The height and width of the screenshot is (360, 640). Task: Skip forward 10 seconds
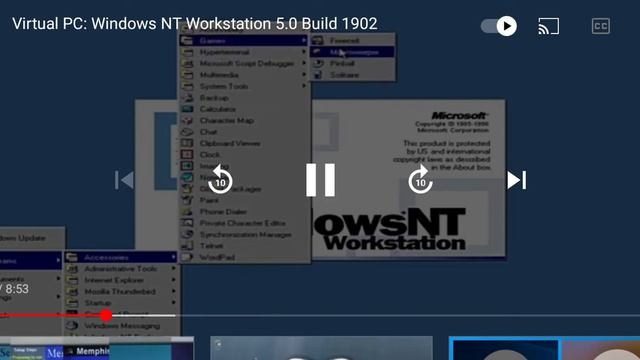(x=420, y=180)
